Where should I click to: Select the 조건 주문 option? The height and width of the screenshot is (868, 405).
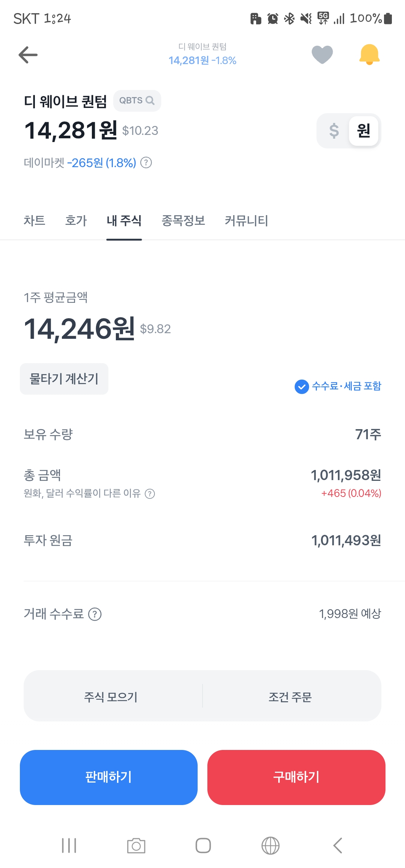(x=290, y=696)
